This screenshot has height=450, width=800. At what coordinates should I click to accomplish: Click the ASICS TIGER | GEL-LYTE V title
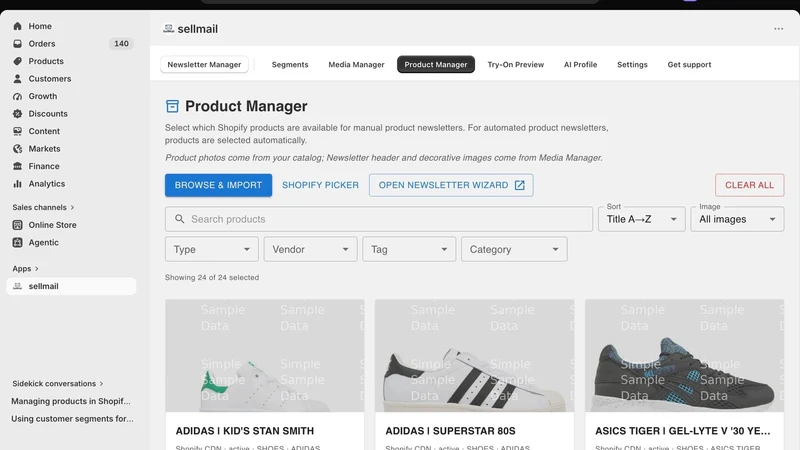pyautogui.click(x=683, y=431)
